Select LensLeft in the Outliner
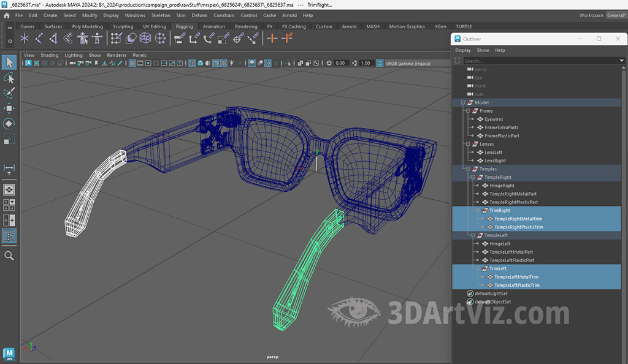 [x=493, y=153]
